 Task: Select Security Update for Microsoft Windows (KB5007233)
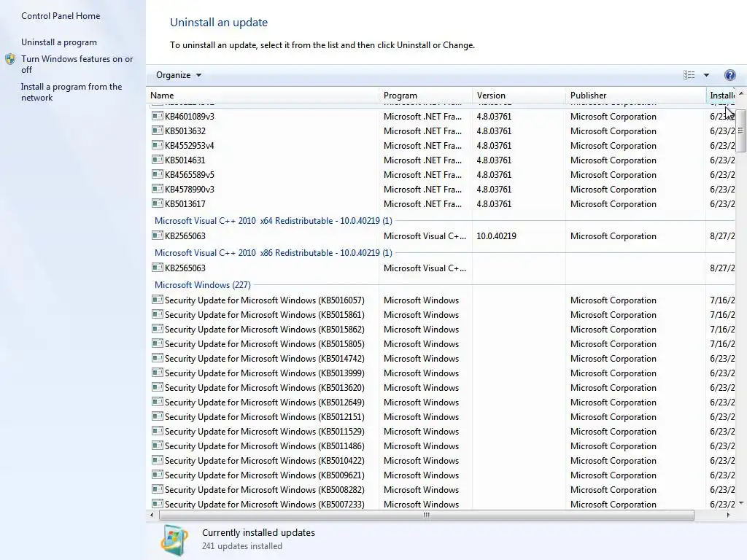coord(264,505)
